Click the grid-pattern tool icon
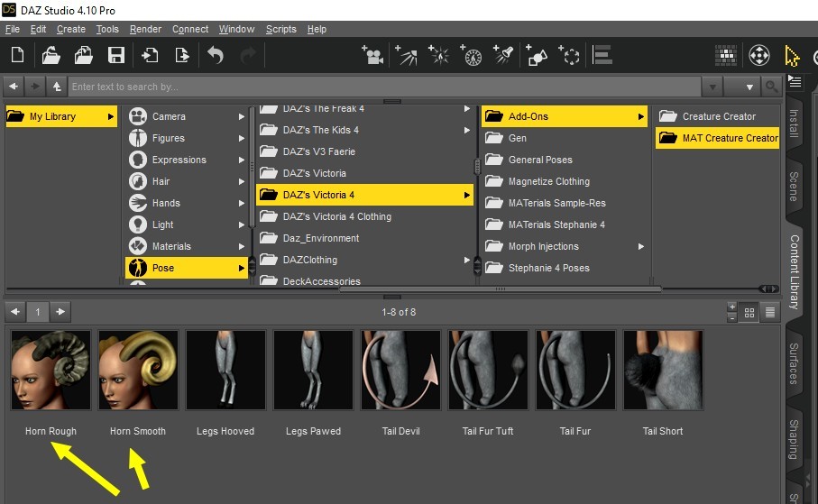This screenshot has height=504, width=818. coord(726,55)
